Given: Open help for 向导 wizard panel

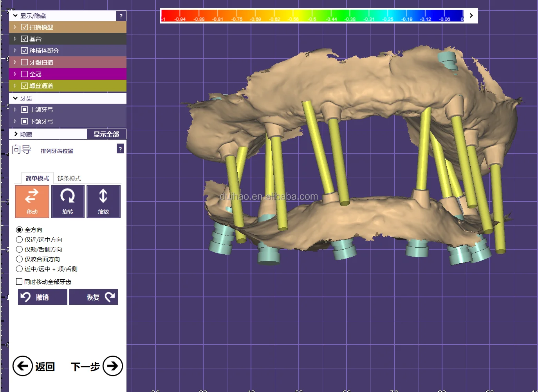Looking at the screenshot, I should click(121, 149).
